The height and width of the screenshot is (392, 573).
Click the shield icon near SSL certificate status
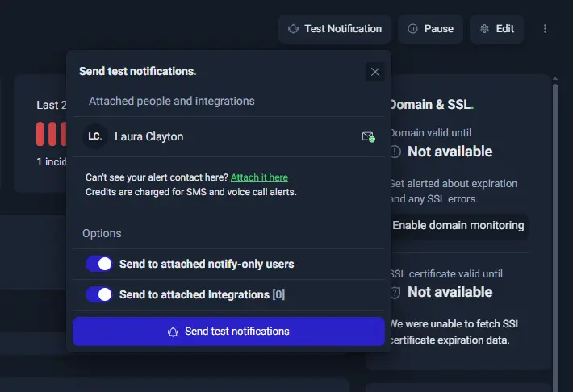(395, 292)
